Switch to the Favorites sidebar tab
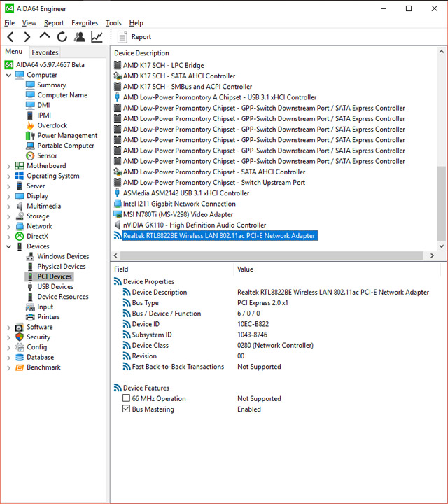Image resolution: width=448 pixels, height=504 pixels. point(45,52)
